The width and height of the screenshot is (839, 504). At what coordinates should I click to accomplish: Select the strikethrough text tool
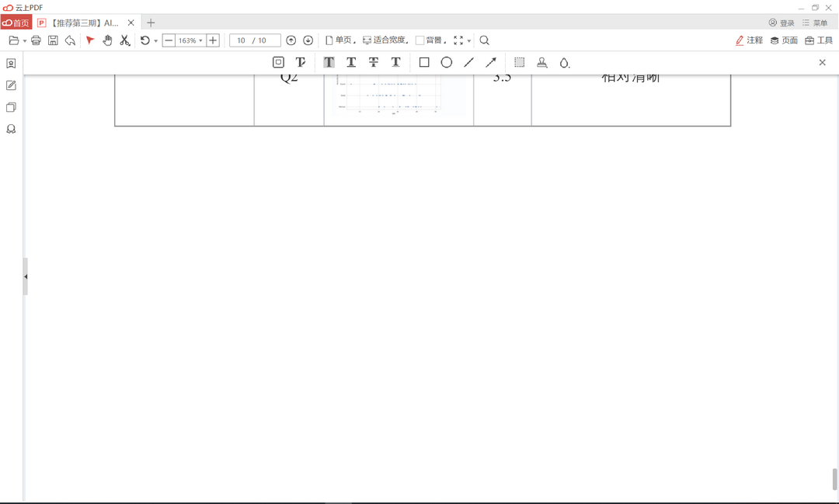tap(374, 62)
